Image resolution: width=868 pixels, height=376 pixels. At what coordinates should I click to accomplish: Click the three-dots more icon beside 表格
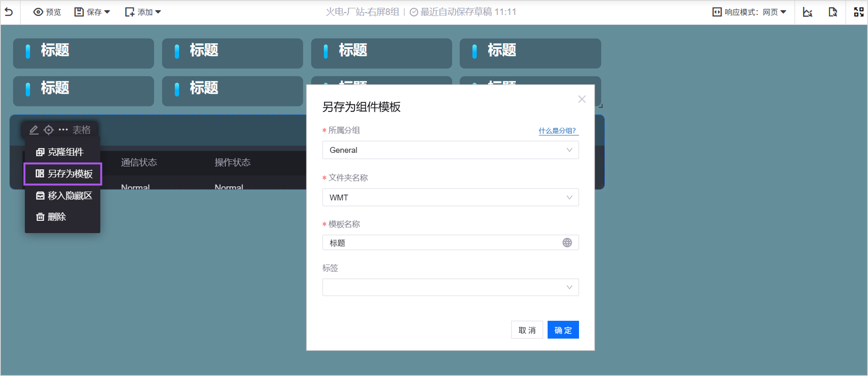click(x=63, y=130)
